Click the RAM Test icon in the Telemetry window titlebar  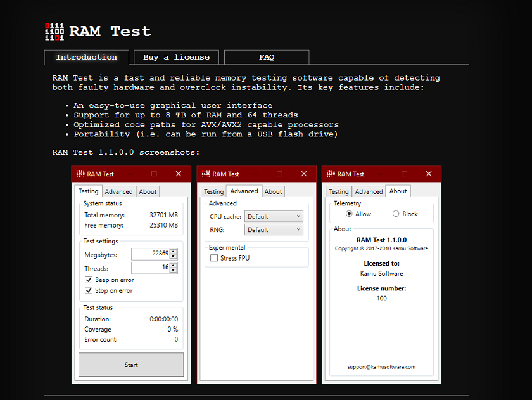(x=331, y=173)
